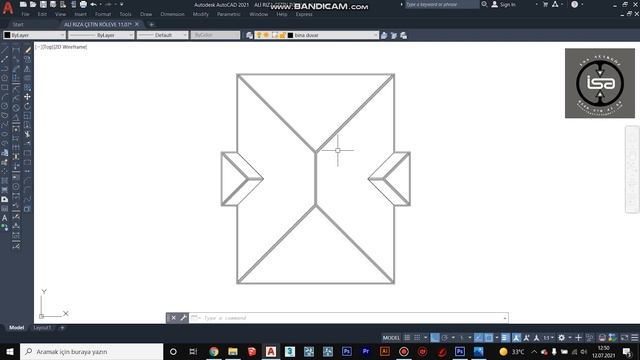Screen dimensions: 640x360
Task: Expand the quick access customize arrow
Action: (x=122, y=4)
